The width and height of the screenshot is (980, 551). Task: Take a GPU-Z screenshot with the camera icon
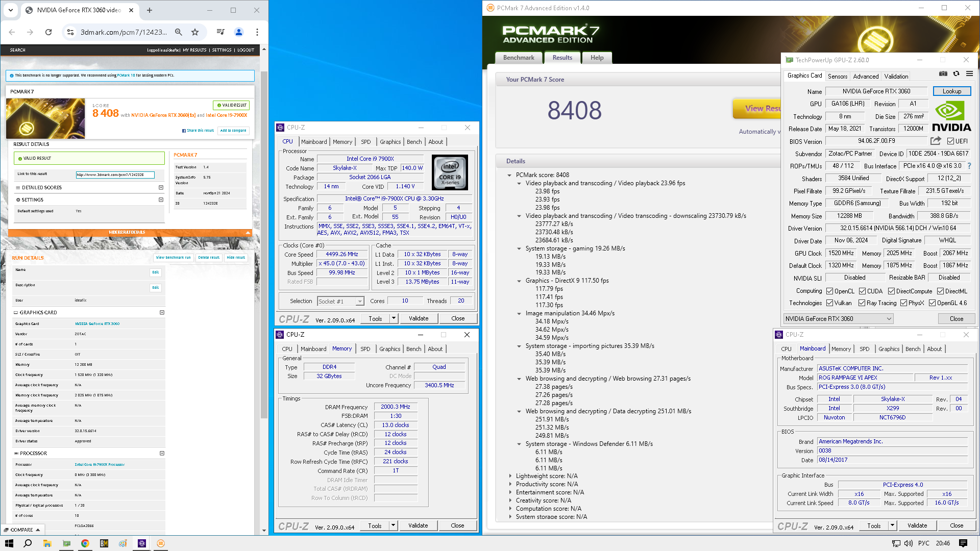click(943, 74)
